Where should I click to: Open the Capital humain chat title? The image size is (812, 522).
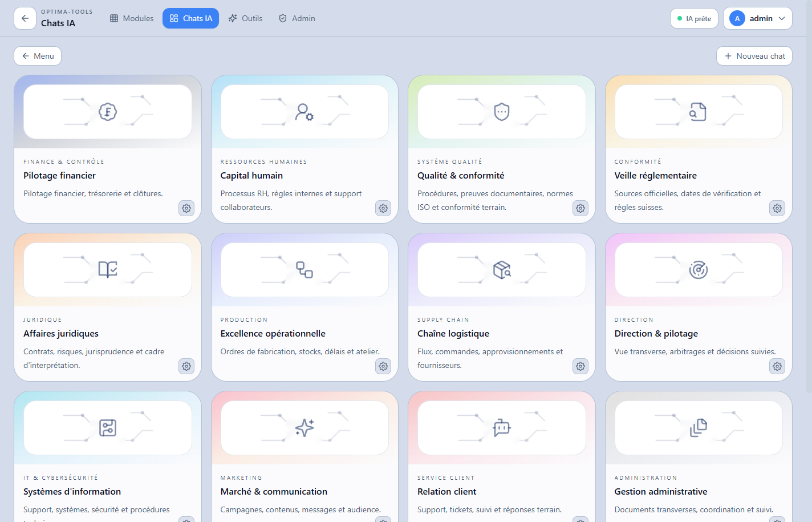[251, 176]
